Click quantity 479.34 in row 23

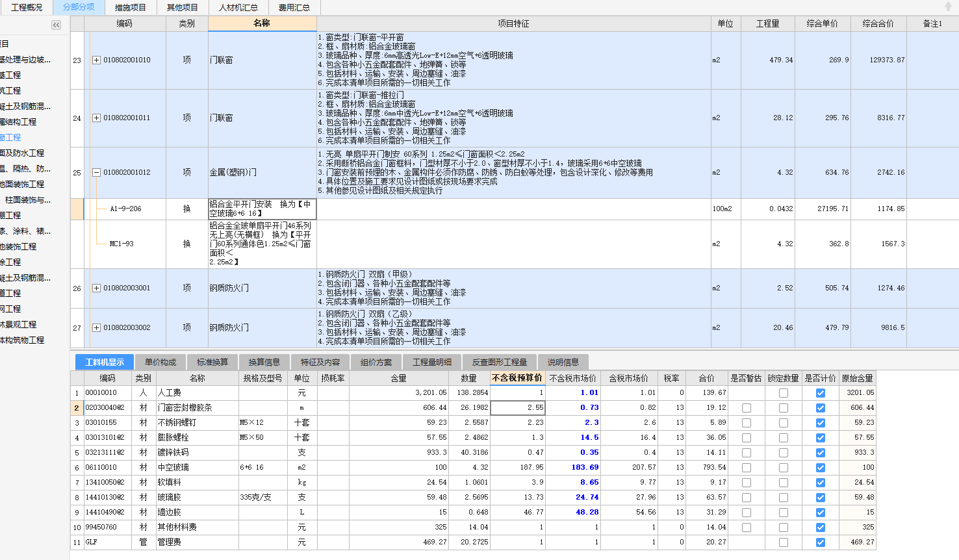pos(767,60)
